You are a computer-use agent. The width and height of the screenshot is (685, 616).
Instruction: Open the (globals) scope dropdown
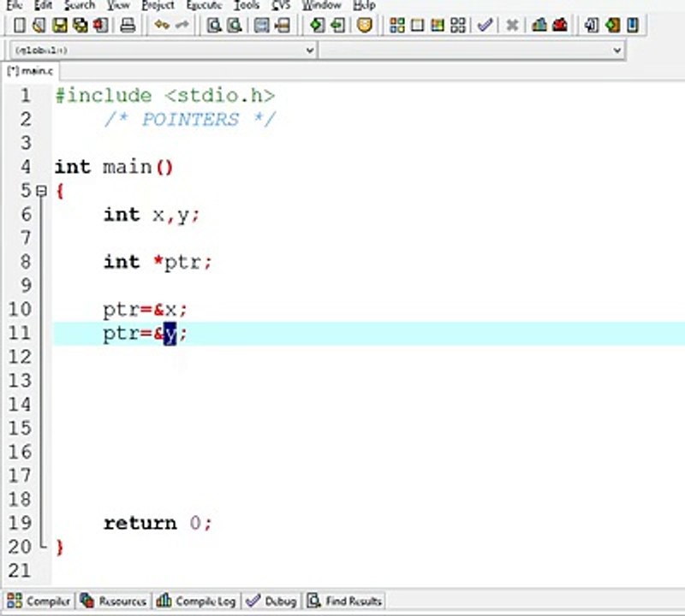coord(163,50)
